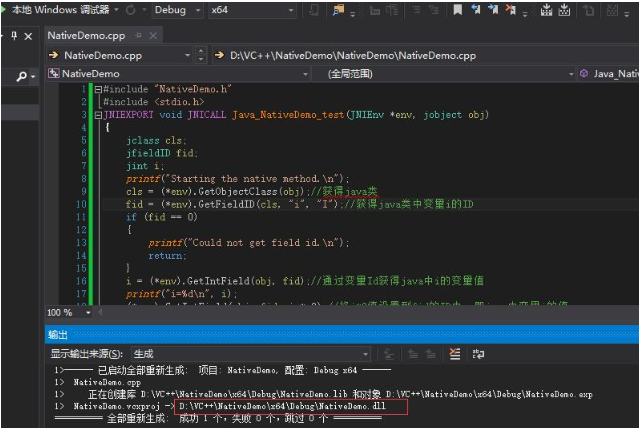639x428 pixels.
Task: Pin the NativeDemo.cpp tab
Action: coord(139,35)
